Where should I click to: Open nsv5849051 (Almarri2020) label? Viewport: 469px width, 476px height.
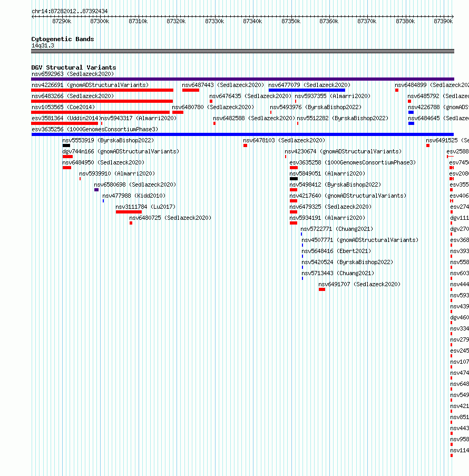click(328, 173)
